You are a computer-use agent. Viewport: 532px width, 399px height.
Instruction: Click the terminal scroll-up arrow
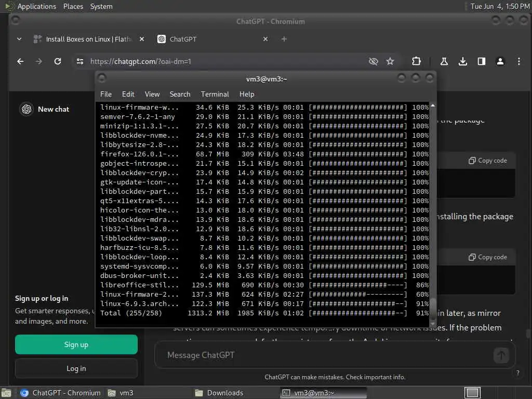433,106
